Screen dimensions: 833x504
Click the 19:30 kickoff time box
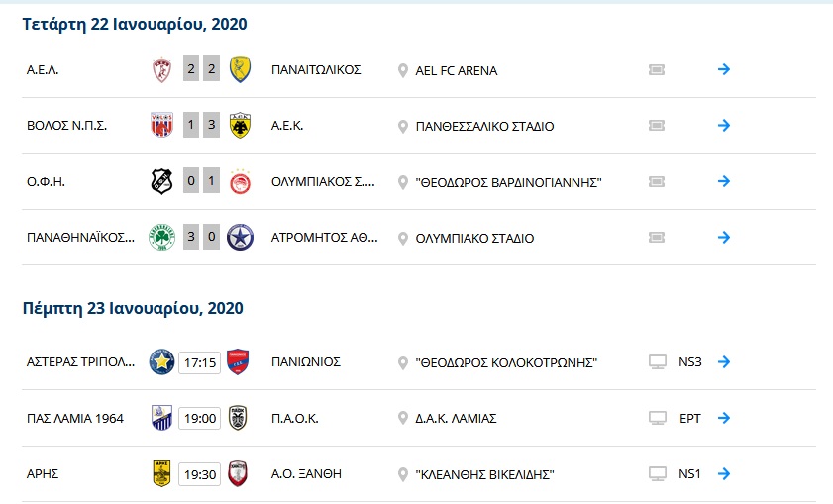[200, 474]
